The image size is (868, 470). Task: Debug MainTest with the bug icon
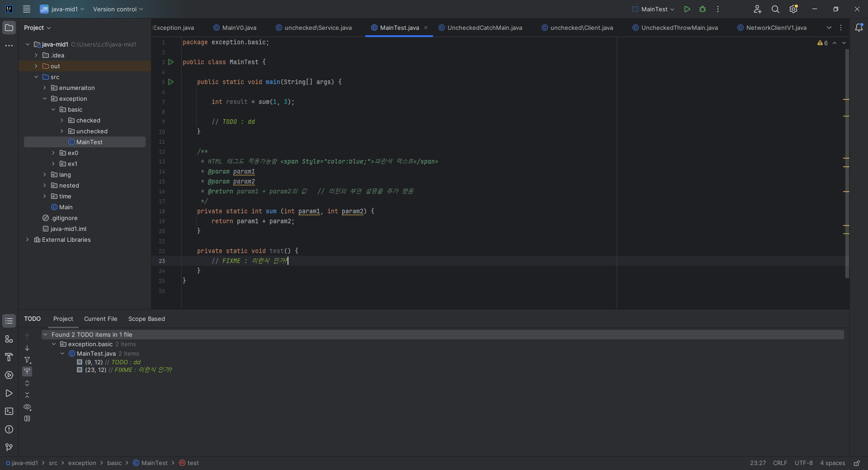point(703,9)
